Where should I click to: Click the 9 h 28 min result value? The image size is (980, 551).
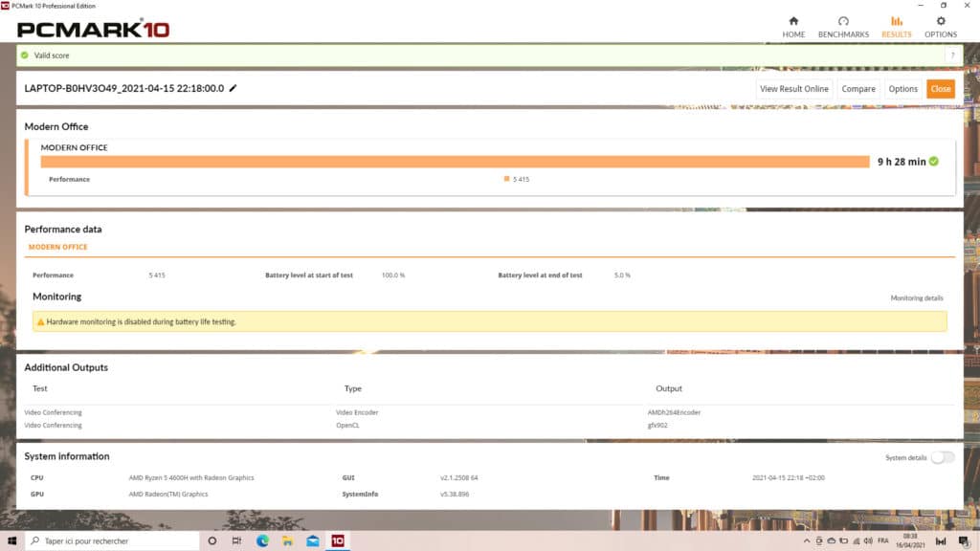902,161
